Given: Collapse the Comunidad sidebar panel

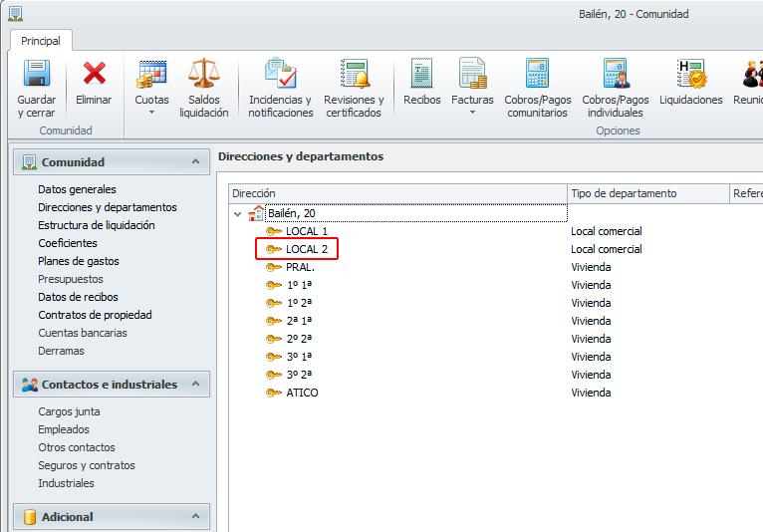Looking at the screenshot, I should coord(195,161).
